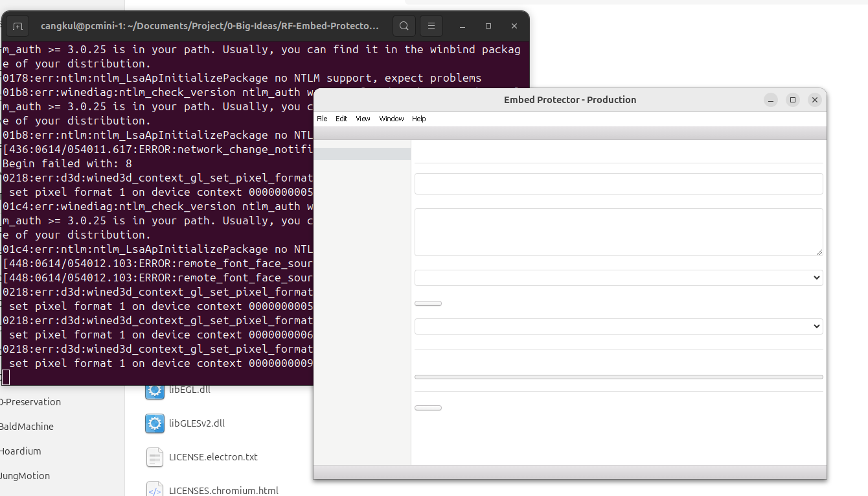The image size is (868, 496).
Task: Open new tab icon in terminal header
Action: [x=17, y=26]
